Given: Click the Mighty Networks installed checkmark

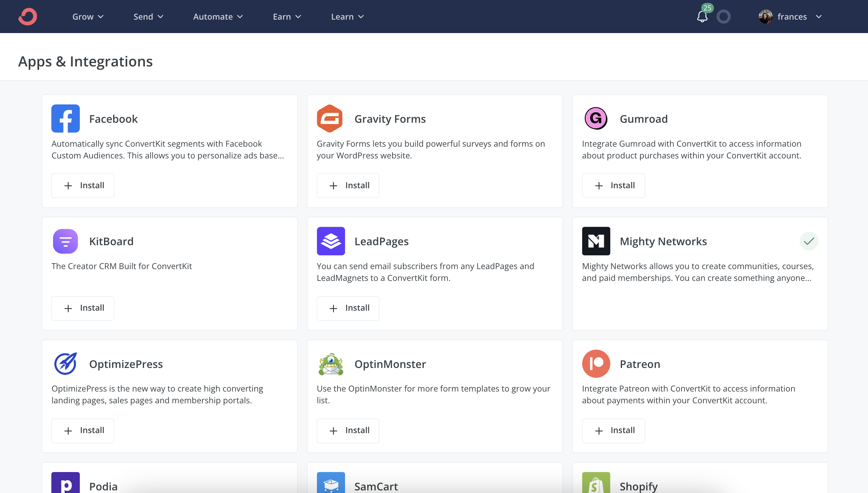Looking at the screenshot, I should tap(809, 241).
